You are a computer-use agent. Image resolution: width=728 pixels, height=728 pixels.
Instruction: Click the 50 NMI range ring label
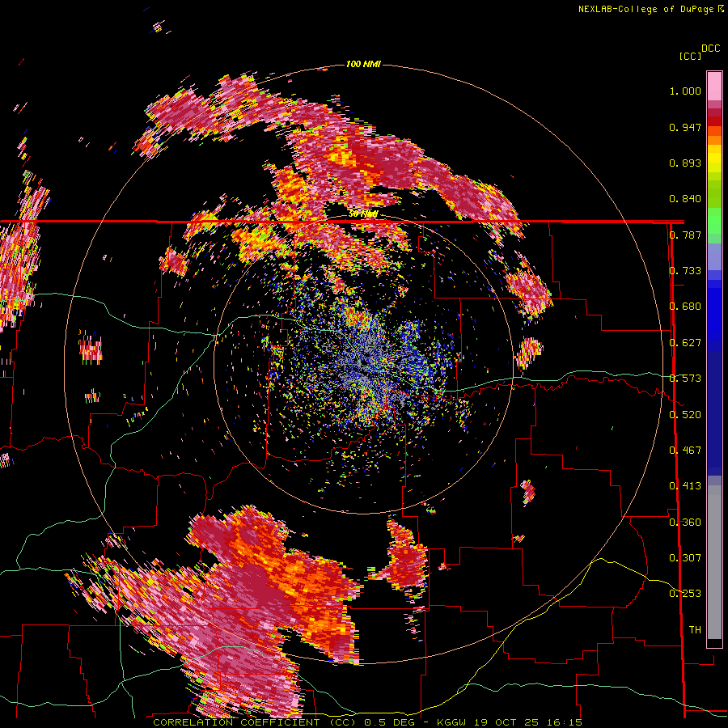click(x=363, y=214)
